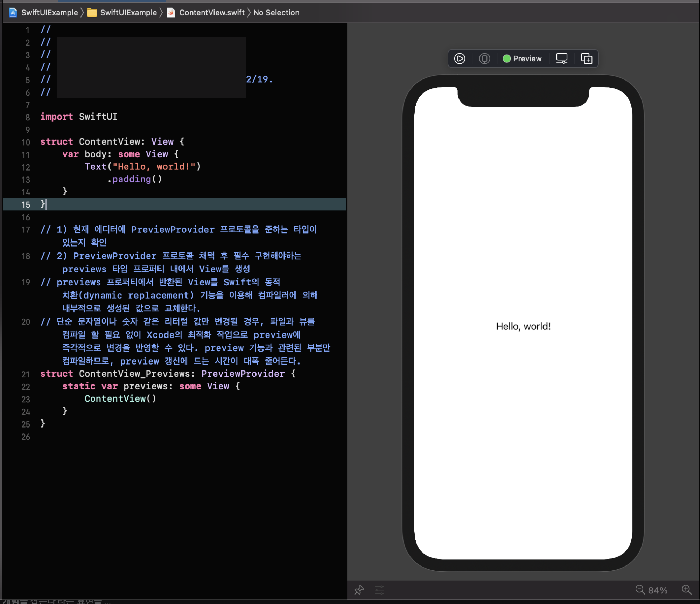Screen dimensions: 700x604
Task: Click the No Selection breadcrumb item
Action: point(276,13)
